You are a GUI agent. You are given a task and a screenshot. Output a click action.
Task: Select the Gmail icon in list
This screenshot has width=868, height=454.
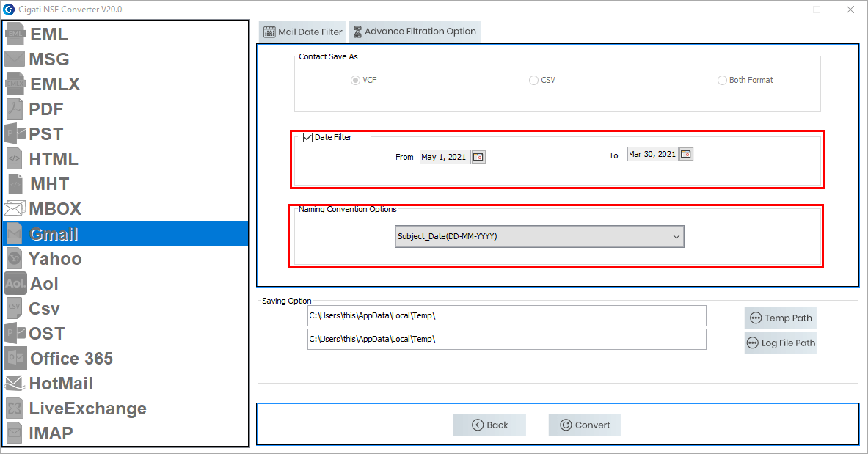click(x=15, y=234)
